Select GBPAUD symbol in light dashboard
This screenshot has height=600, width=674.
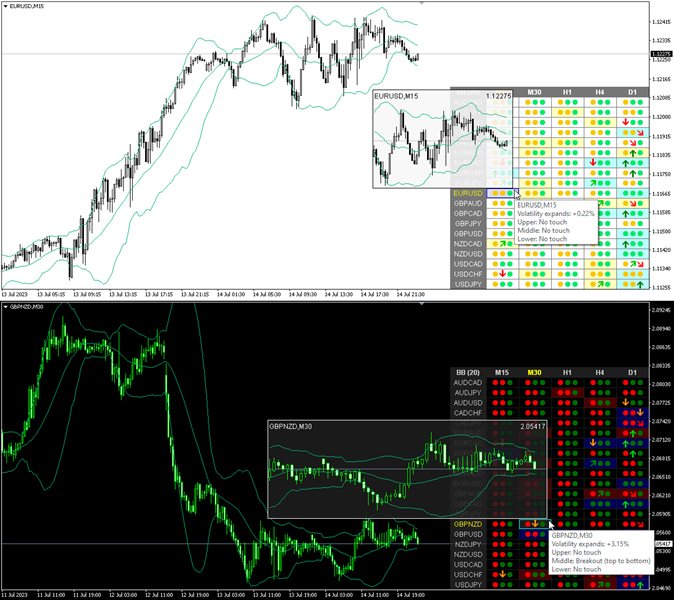tap(468, 203)
